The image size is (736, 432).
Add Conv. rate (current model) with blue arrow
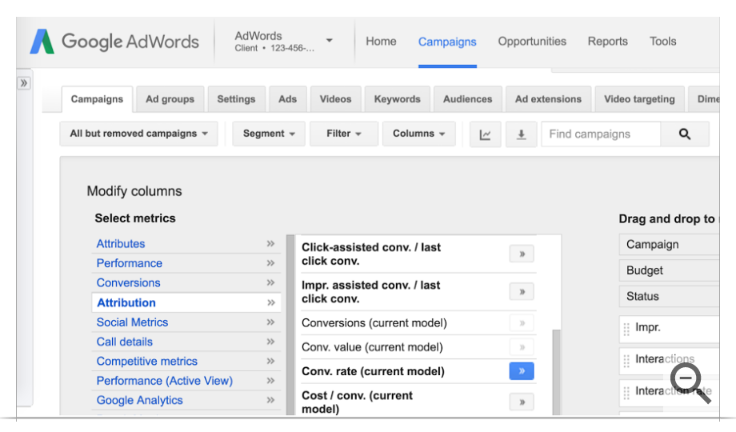[x=521, y=371]
